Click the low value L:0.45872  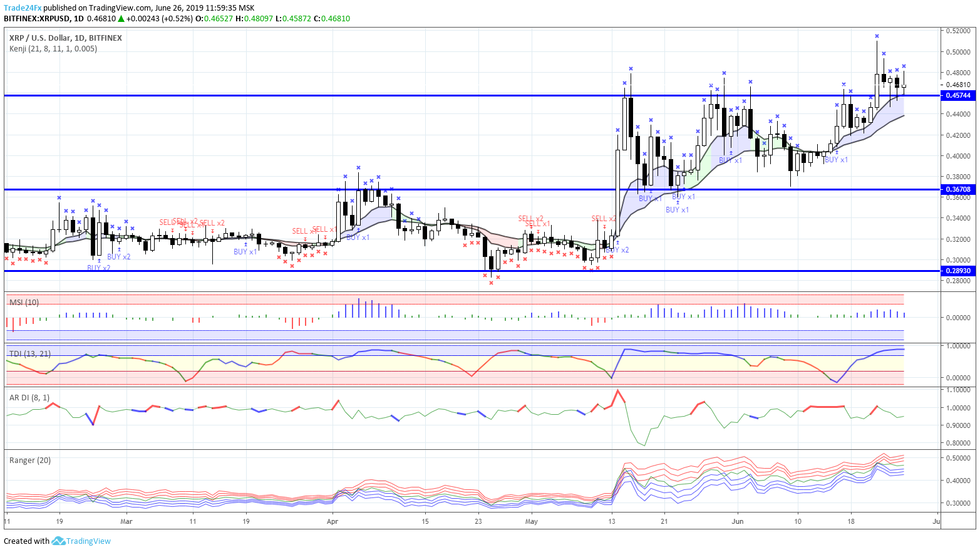point(294,19)
